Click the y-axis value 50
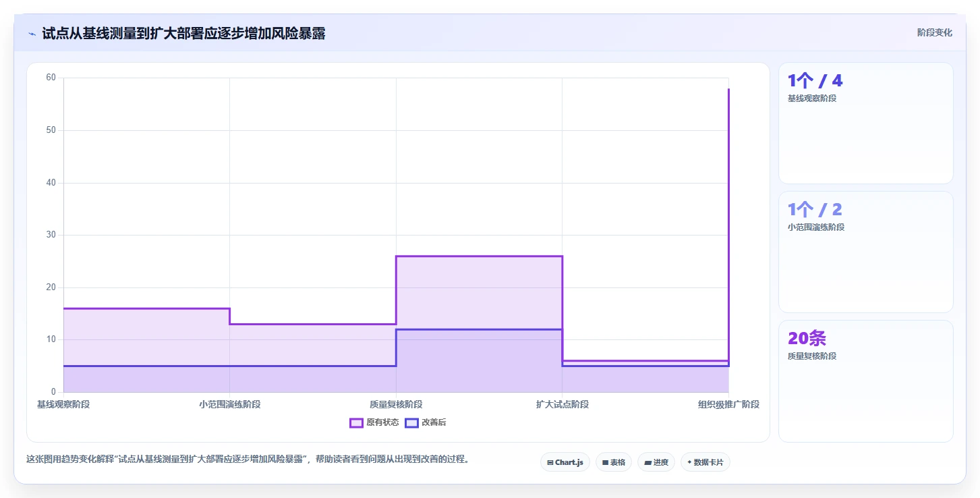Viewport: 980px width, 498px height. tap(51, 130)
